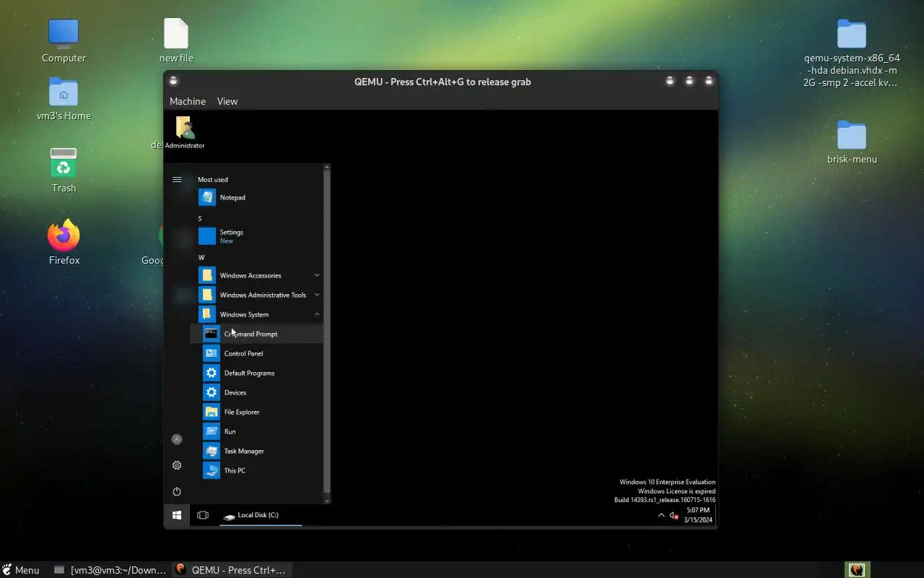Click the Start menu app list scrollbar
This screenshot has height=578, width=924.
(x=327, y=332)
